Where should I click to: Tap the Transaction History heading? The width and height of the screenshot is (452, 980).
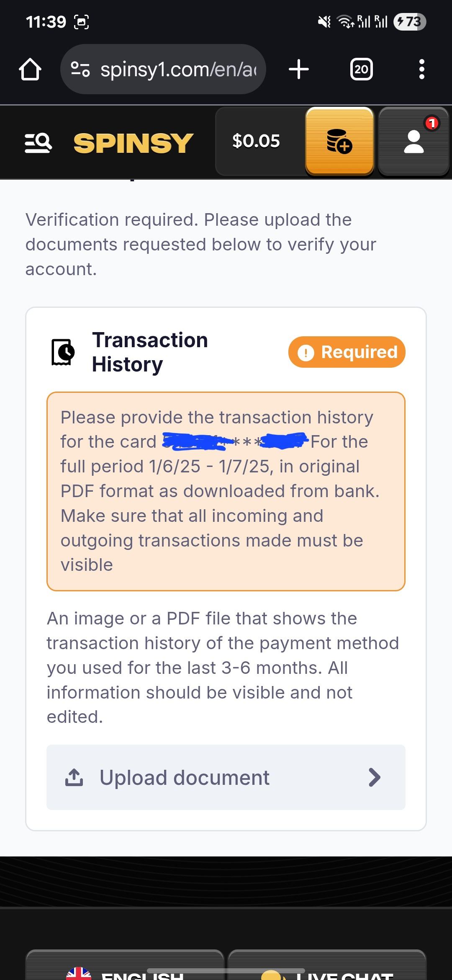coord(150,352)
